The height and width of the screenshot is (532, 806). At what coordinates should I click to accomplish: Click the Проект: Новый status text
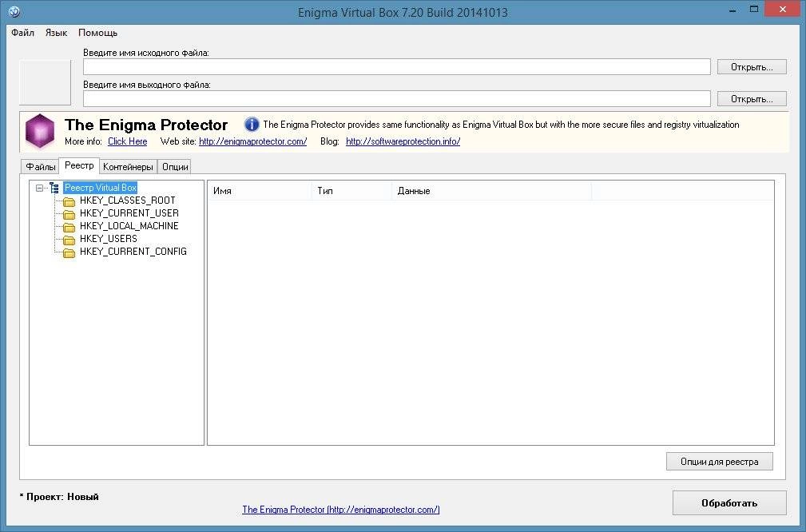pos(59,497)
